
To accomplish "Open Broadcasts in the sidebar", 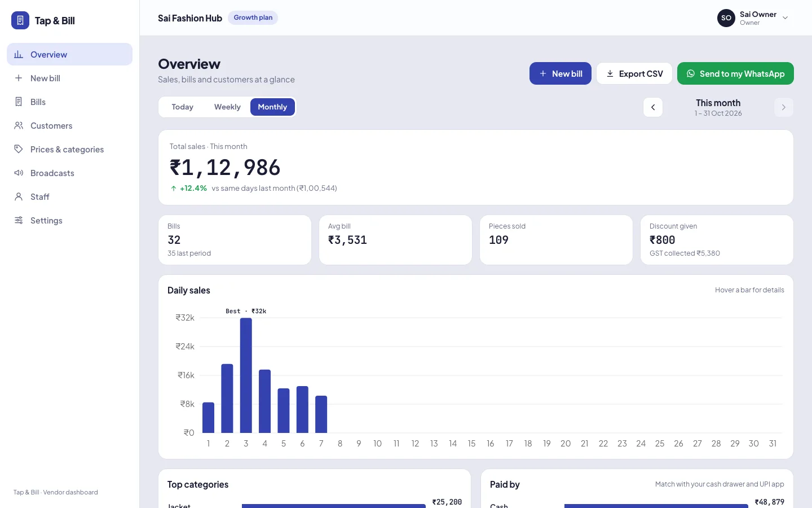I will [70, 173].
